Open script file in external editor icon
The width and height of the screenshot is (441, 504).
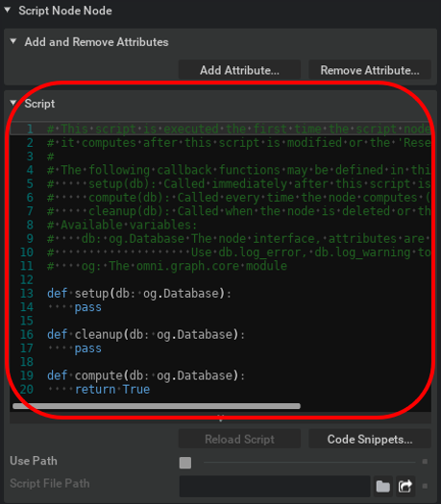tap(405, 487)
